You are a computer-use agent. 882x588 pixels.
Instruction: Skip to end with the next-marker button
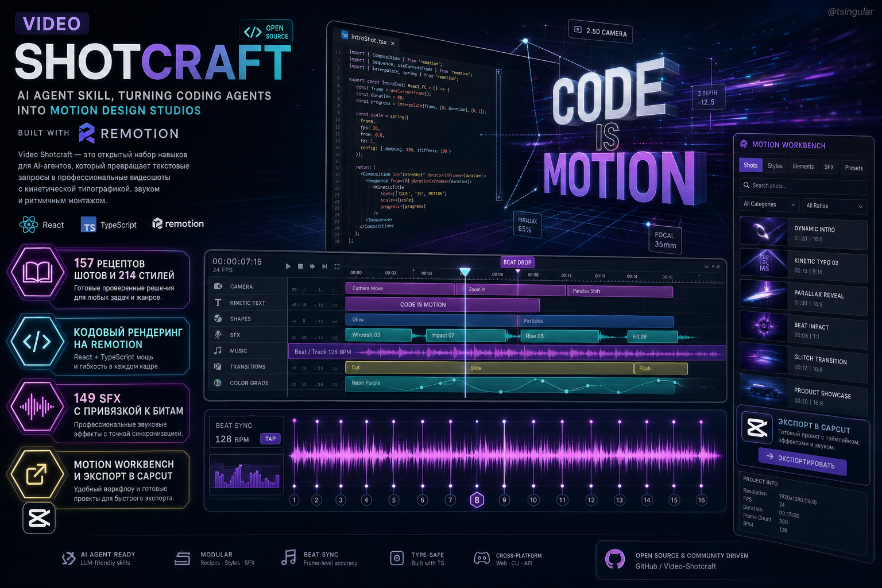coord(324,266)
